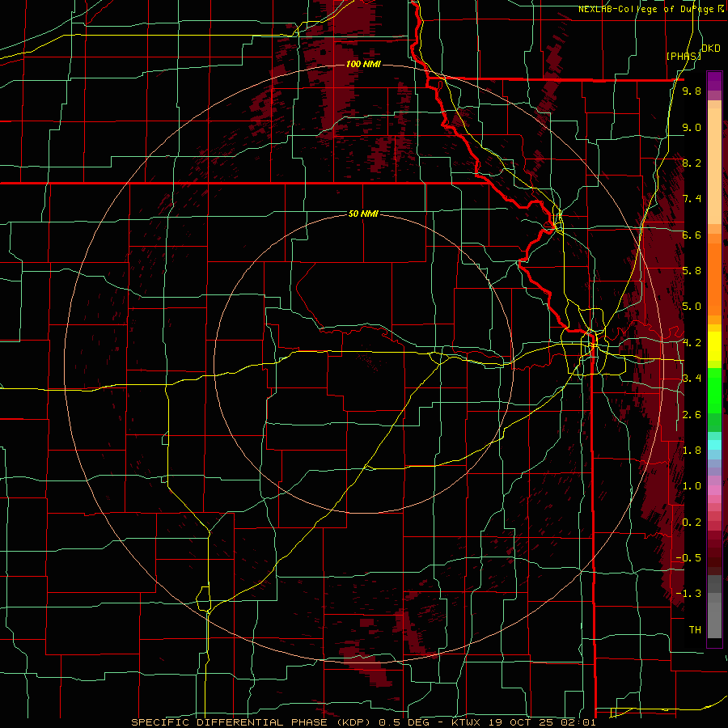Select the 1.0 legend value

(692, 486)
